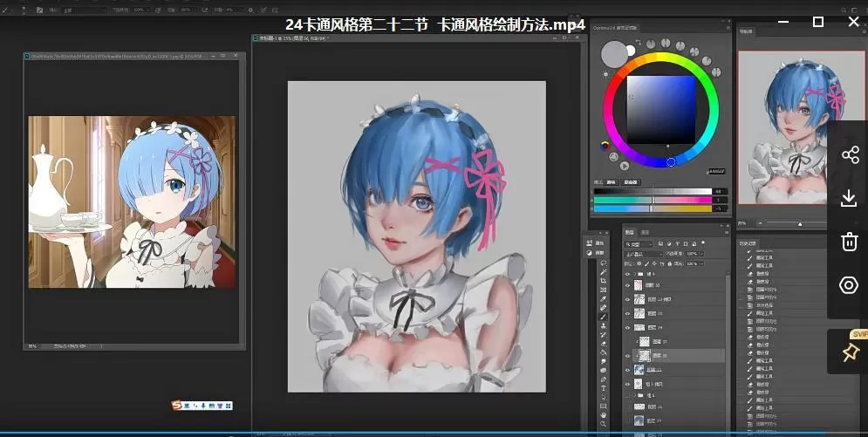Toggle eye of the layer with underlined name
This screenshot has height=437, width=868.
point(627,370)
